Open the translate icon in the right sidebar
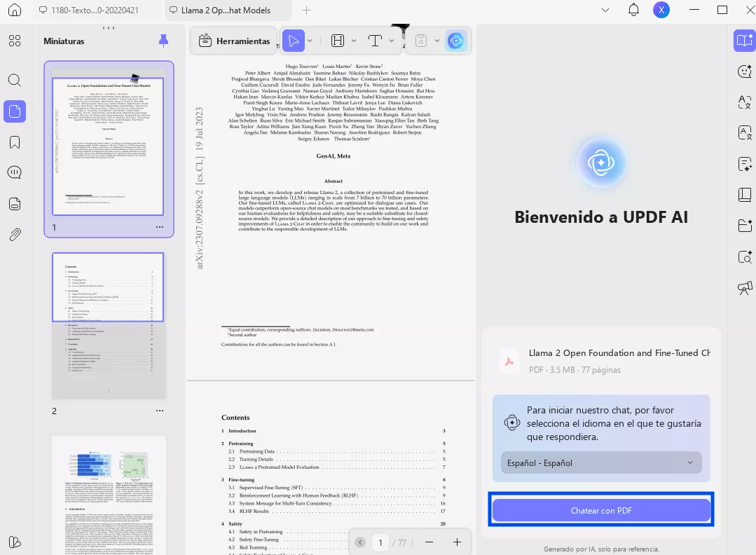Viewport: 756px width, 555px height. click(744, 102)
